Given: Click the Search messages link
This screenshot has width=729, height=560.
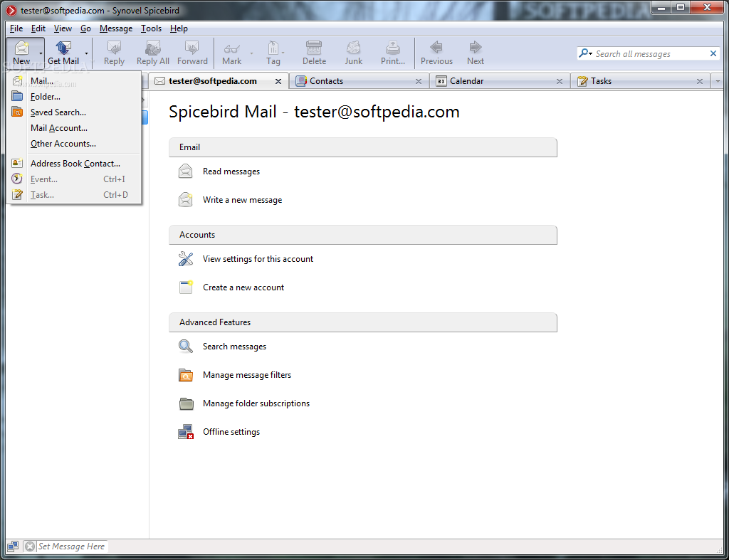Looking at the screenshot, I should pyautogui.click(x=234, y=347).
